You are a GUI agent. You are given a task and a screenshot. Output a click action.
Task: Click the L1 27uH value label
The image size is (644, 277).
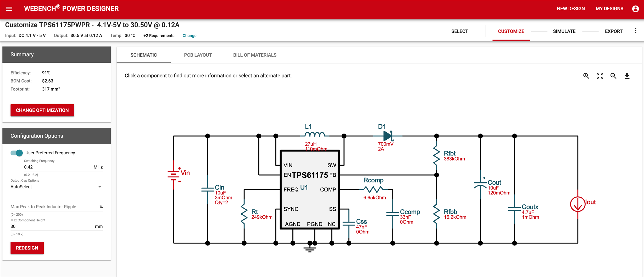click(x=311, y=144)
